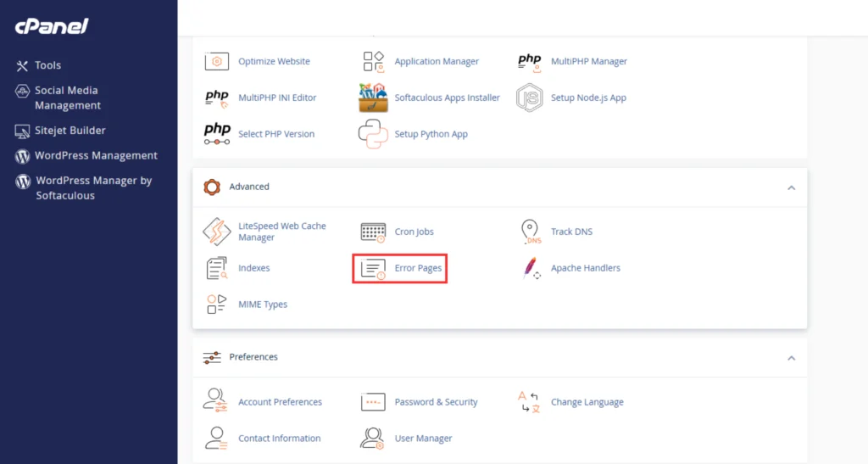868x464 pixels.
Task: Open Social Media Management in sidebar
Action: click(68, 98)
